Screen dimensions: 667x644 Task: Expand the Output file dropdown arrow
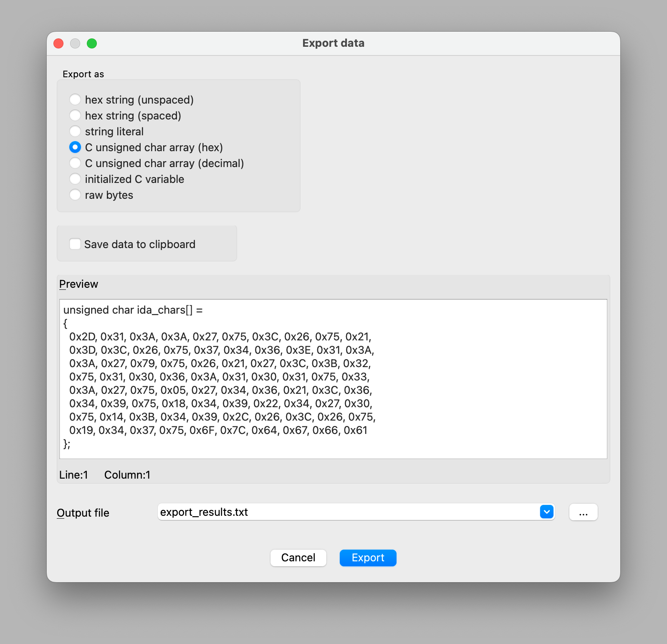click(546, 512)
